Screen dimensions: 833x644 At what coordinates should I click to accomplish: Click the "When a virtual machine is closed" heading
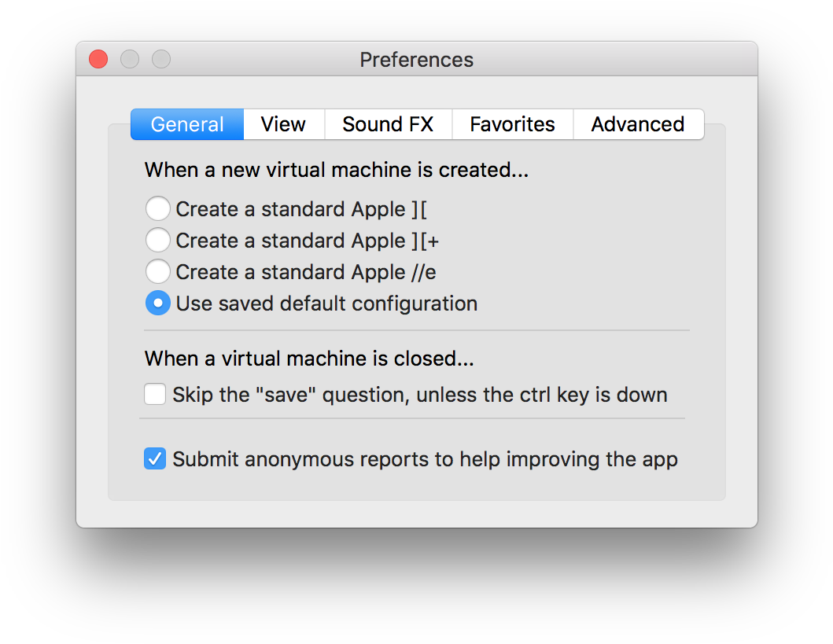[309, 359]
